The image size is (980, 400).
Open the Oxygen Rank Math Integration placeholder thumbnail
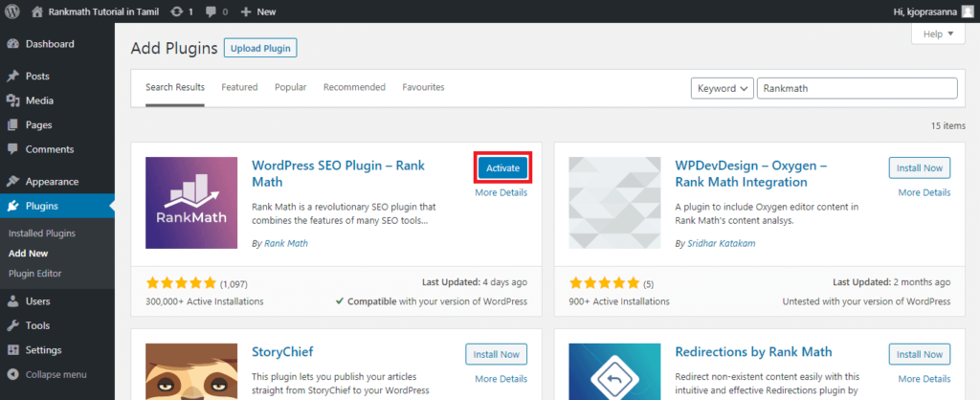(x=615, y=203)
